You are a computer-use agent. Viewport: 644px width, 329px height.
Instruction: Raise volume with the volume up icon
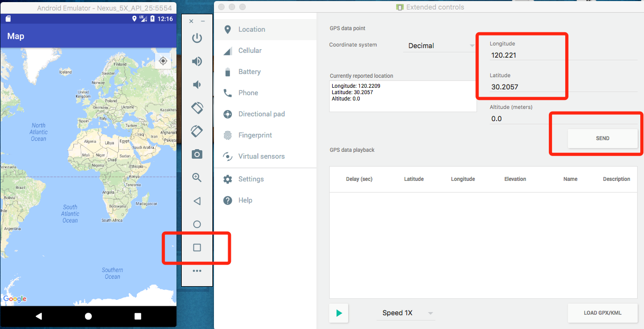point(197,61)
